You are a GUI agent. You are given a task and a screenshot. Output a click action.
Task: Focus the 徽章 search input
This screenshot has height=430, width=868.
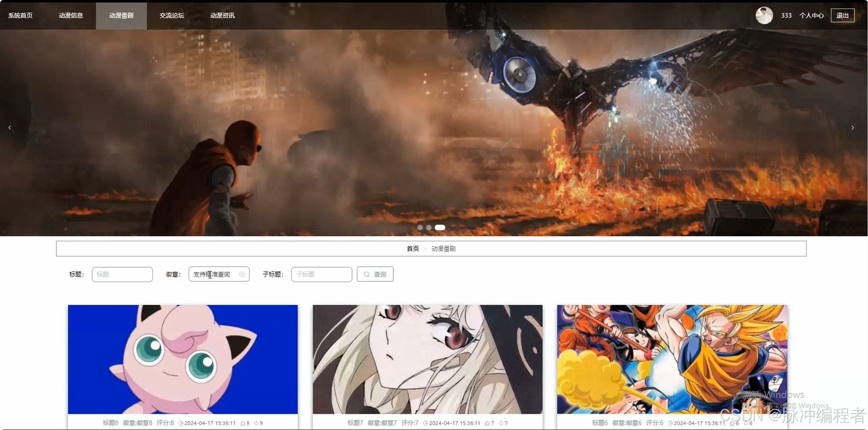[x=219, y=274]
